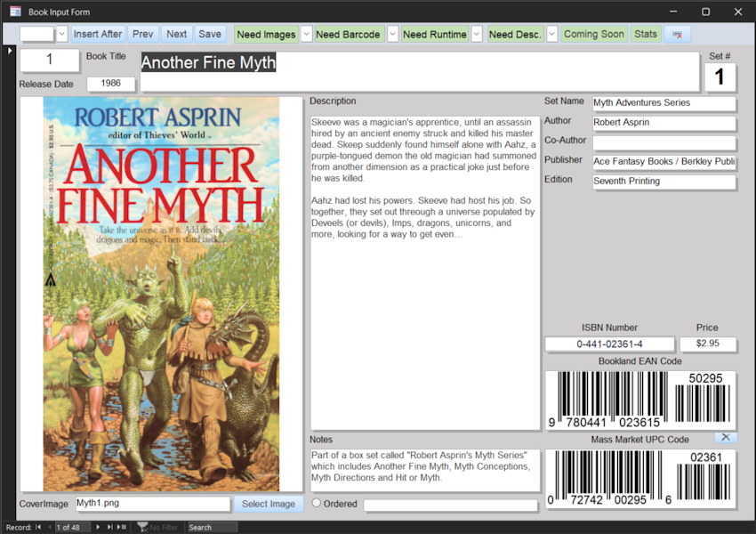Click the Mass Market UPC Code barcode image
Viewport: 756px width, 534px height.
[x=640, y=478]
